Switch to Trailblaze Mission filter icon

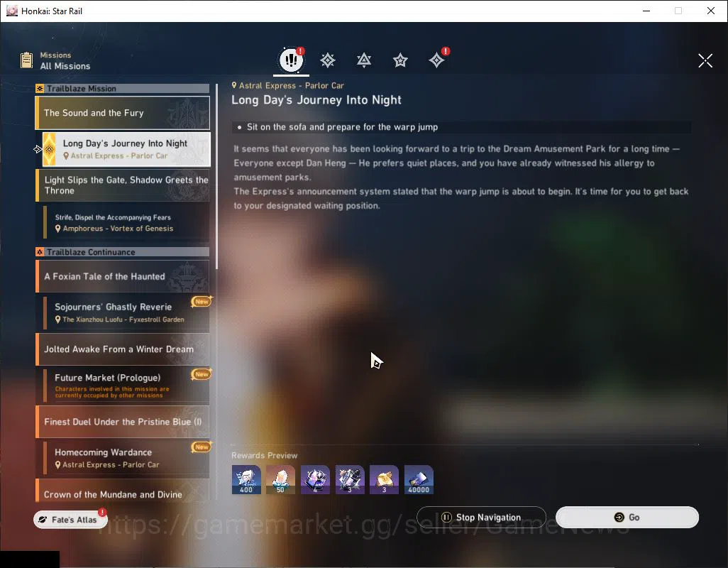pos(328,60)
